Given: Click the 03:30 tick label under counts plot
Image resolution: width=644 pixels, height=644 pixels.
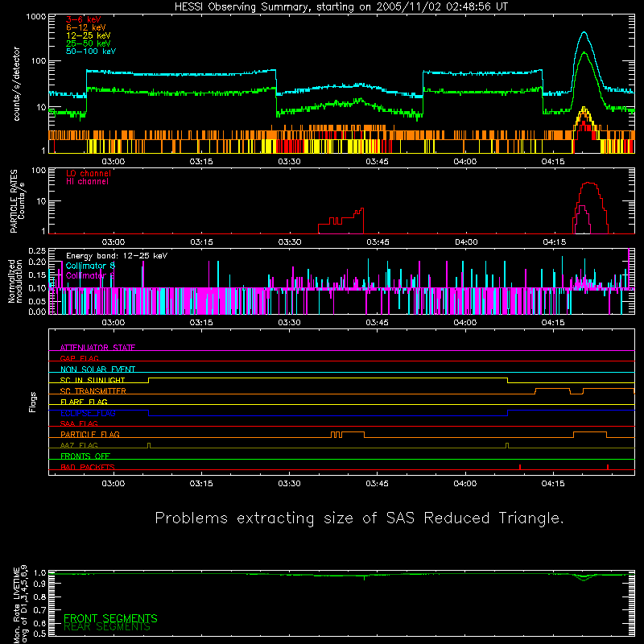Looking at the screenshot, I should click(290, 162).
